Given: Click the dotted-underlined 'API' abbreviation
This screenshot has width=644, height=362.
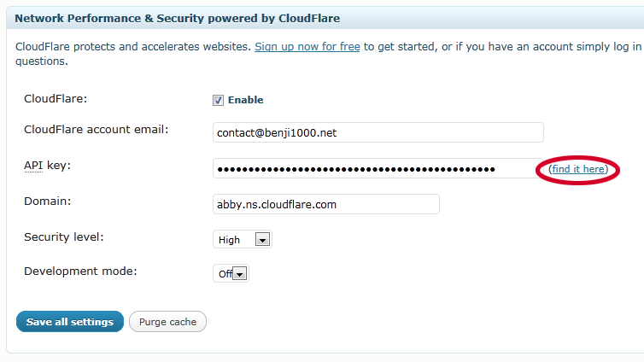Looking at the screenshot, I should 33,166.
